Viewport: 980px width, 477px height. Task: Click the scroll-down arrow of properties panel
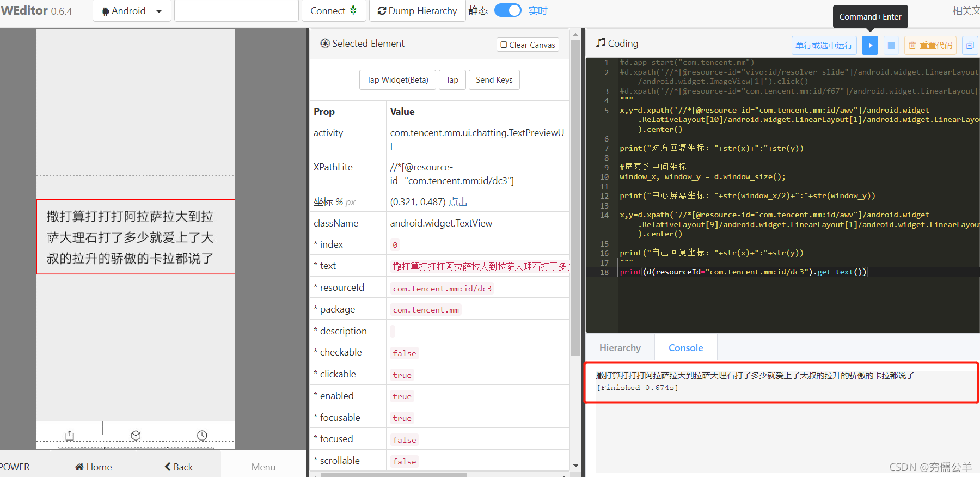(575, 466)
